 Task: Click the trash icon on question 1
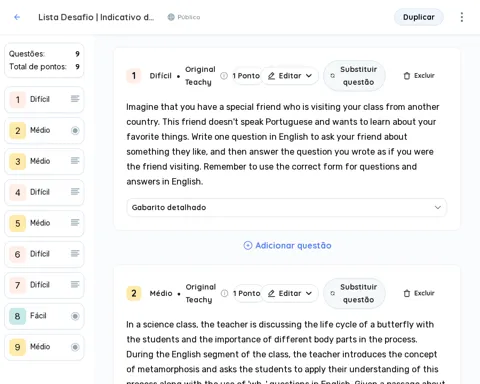tap(407, 76)
